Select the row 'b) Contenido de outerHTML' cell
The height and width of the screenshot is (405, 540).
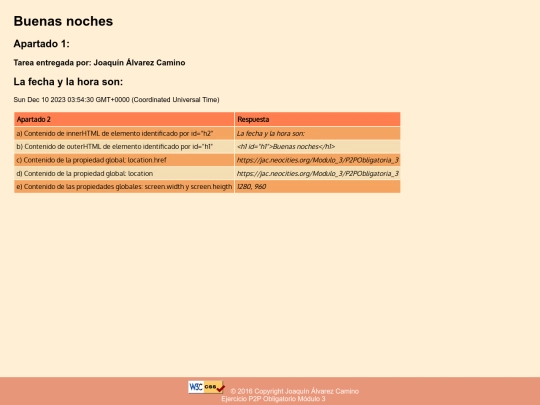coord(124,147)
